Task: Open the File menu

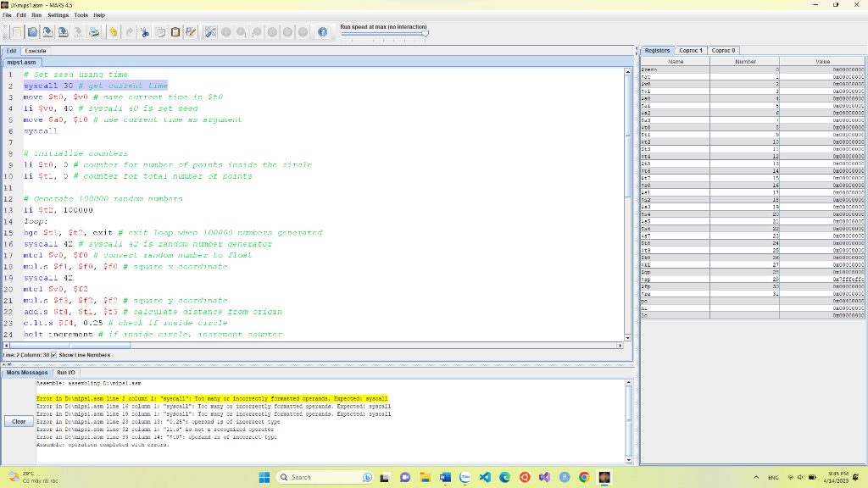Action: [7, 15]
